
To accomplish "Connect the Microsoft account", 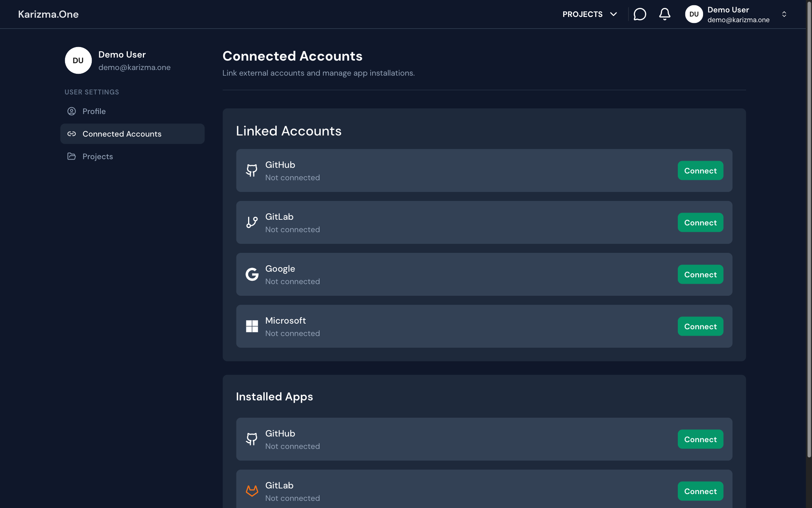I will (x=700, y=326).
